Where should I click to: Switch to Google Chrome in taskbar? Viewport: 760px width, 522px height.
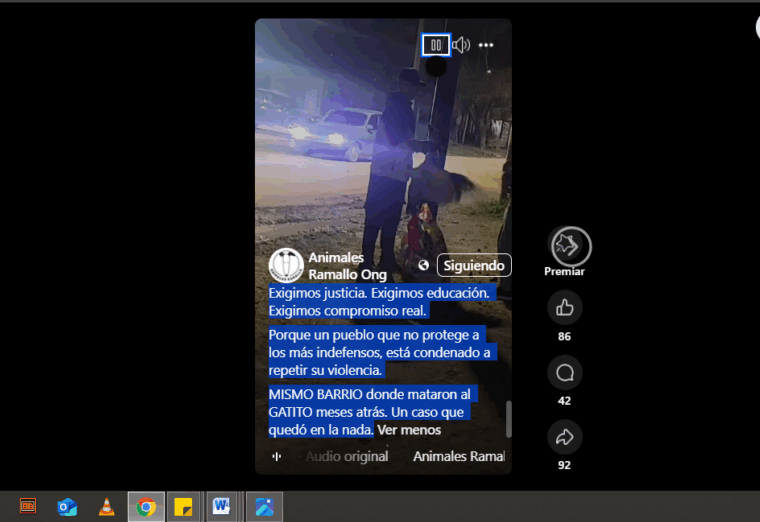click(x=146, y=507)
